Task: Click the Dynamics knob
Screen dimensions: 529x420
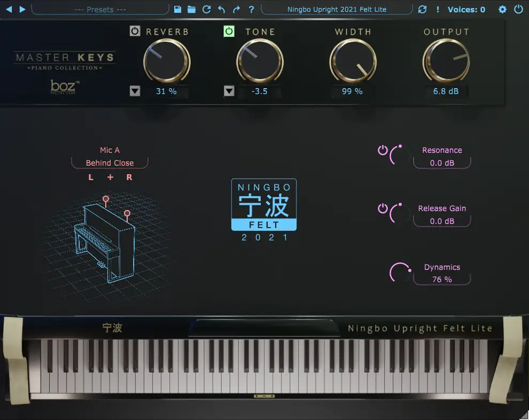Action: [399, 273]
